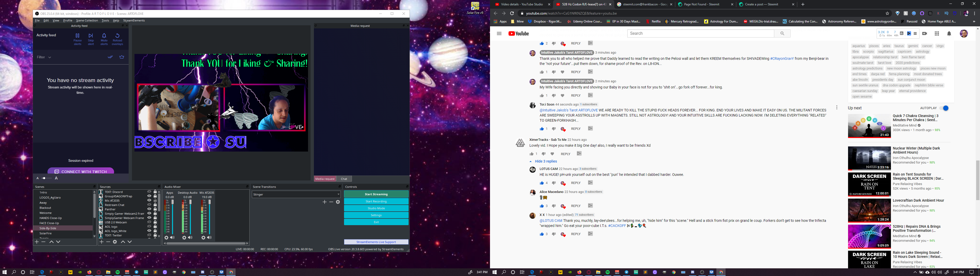Viewport: 980px width, 276px height.
Task: Open the Mic AT2035 mixer settings gear
Action: point(203,237)
